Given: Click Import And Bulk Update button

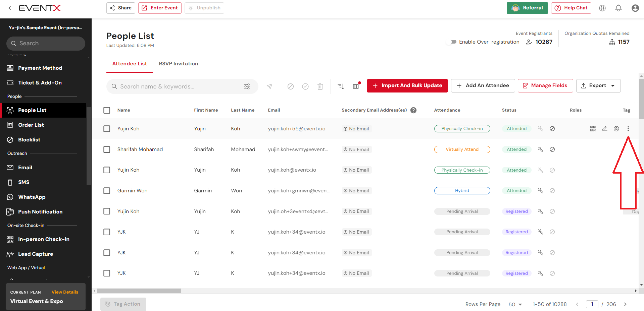Looking at the screenshot, I should 407,86.
